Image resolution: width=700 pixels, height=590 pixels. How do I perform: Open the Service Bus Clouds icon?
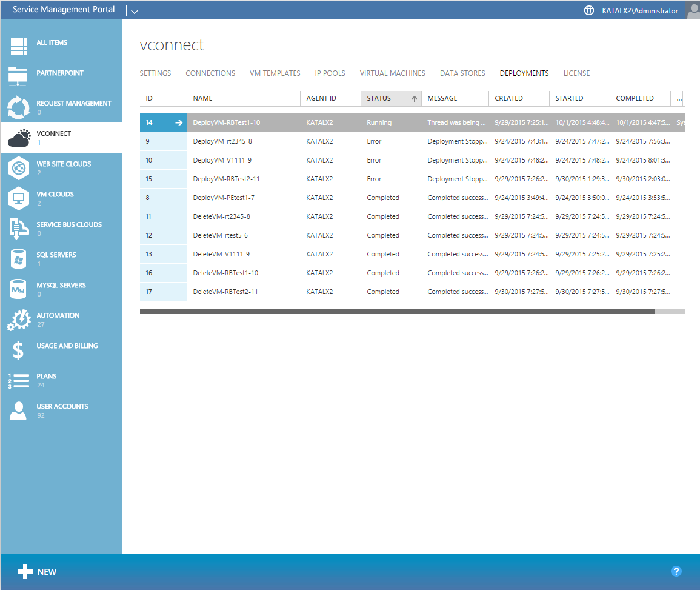pyautogui.click(x=19, y=229)
